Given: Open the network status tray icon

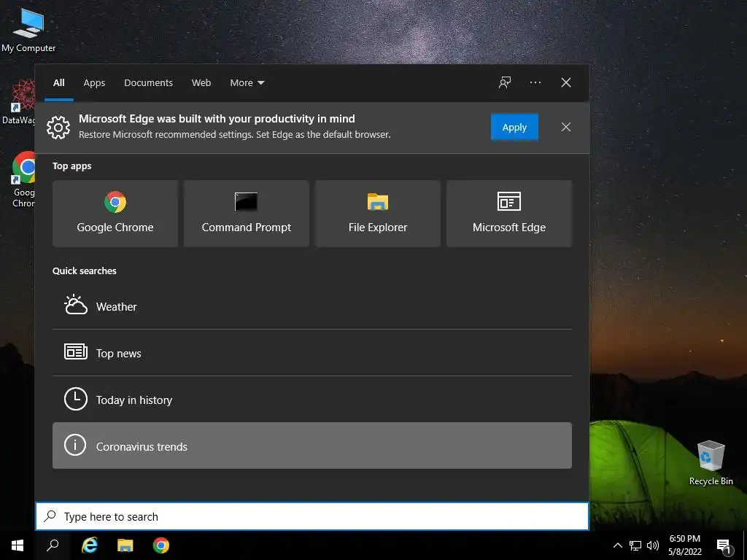Looking at the screenshot, I should tap(635, 545).
